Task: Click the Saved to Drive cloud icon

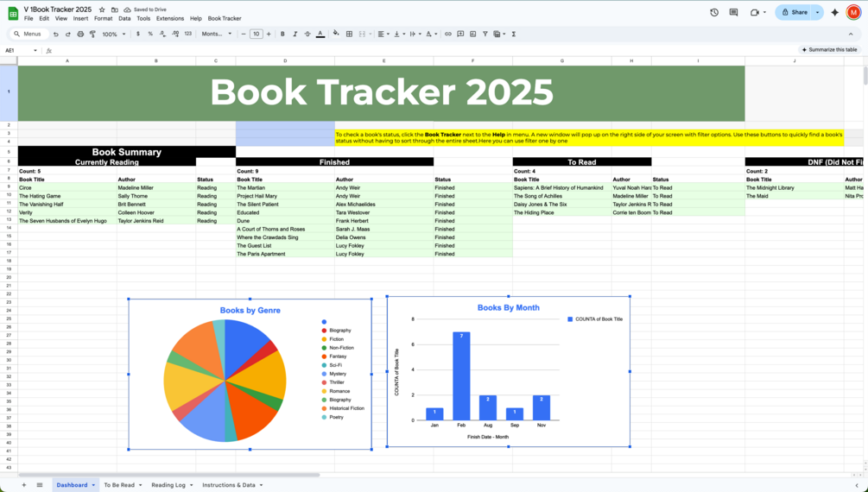Action: [127, 10]
